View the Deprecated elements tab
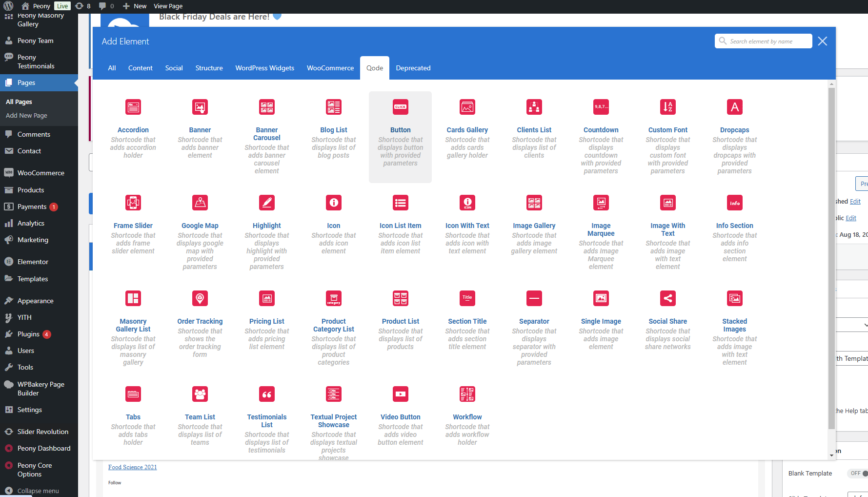Viewport: 868px width, 497px height. tap(413, 68)
